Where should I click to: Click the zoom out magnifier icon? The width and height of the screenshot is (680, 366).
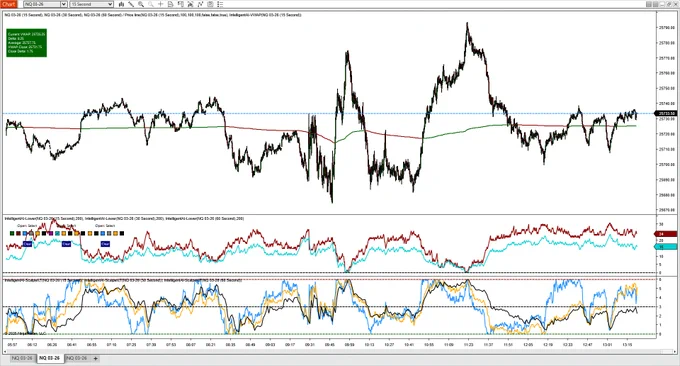(x=150, y=4)
